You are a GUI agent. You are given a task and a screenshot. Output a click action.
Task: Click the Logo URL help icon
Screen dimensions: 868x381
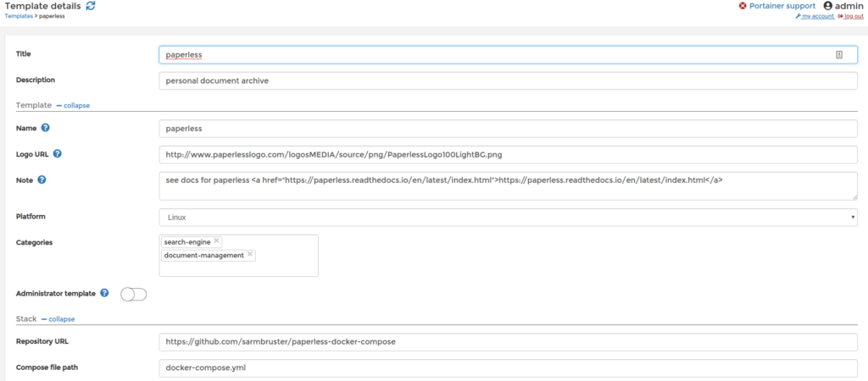[x=57, y=154]
